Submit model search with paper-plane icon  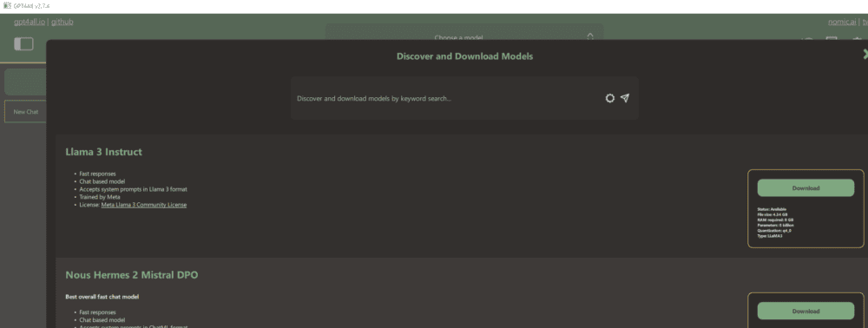pos(624,98)
